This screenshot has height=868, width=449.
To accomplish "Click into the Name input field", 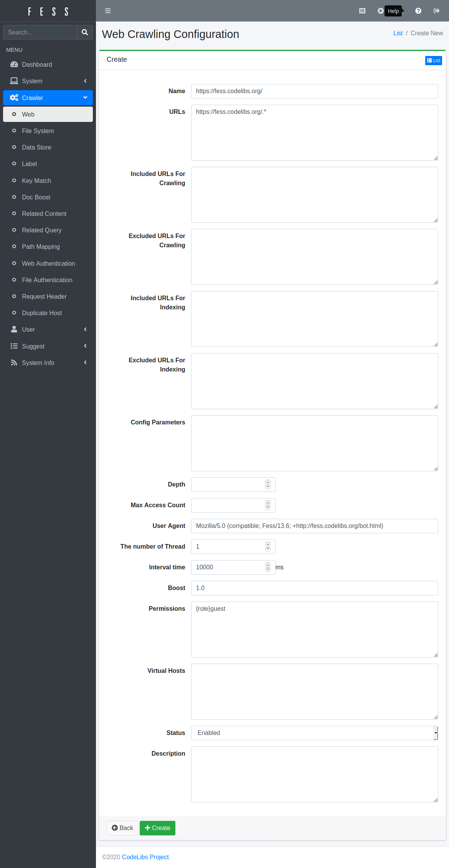I will [314, 91].
